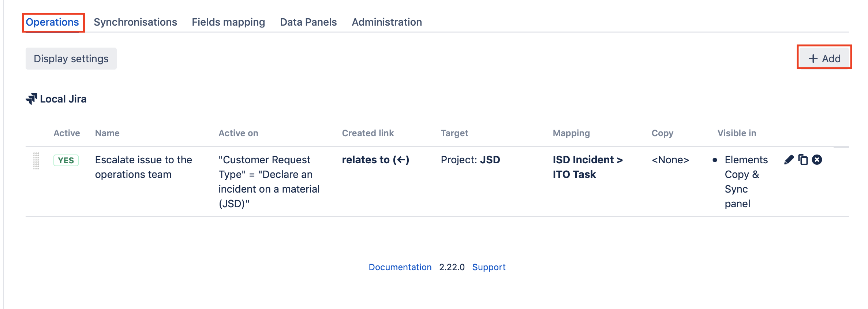Click the Customer Request Type condition text

(x=269, y=182)
